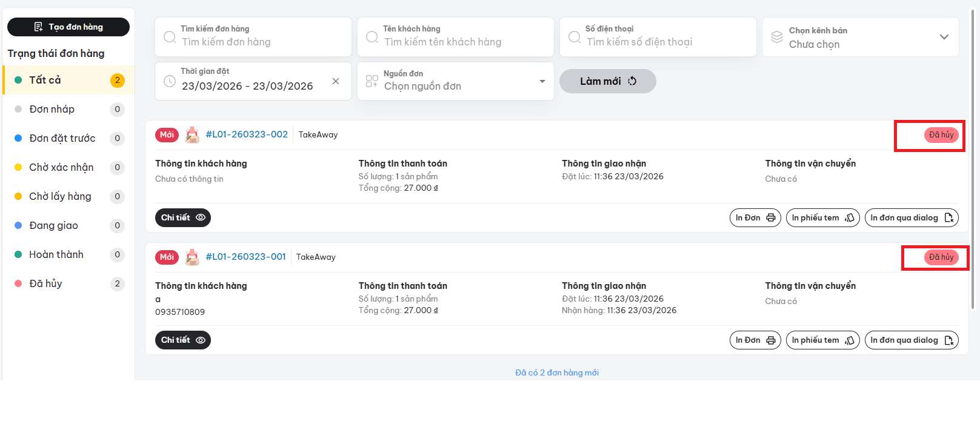Image resolution: width=980 pixels, height=430 pixels.
Task: Click shop avatar icon of order #L01-260323-002
Action: point(192,135)
